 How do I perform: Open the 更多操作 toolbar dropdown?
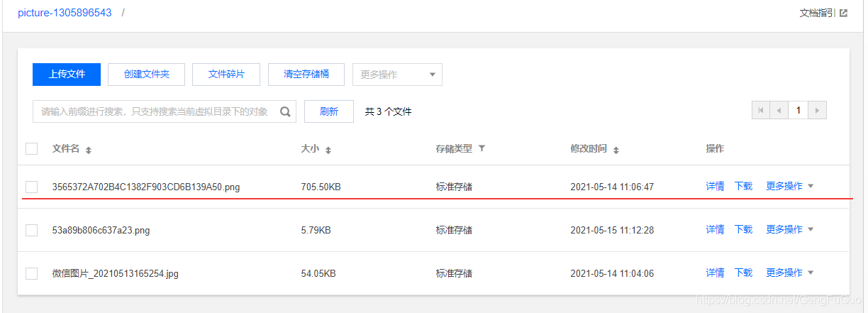coord(397,75)
